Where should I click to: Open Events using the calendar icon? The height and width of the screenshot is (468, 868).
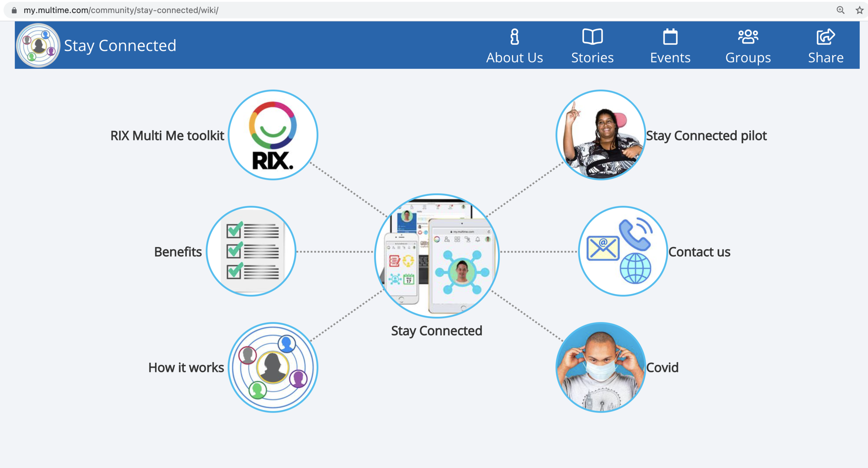(x=670, y=38)
